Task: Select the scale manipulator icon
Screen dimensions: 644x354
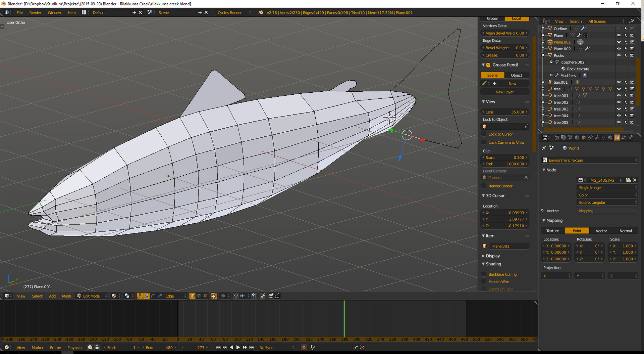Action: pos(160,296)
